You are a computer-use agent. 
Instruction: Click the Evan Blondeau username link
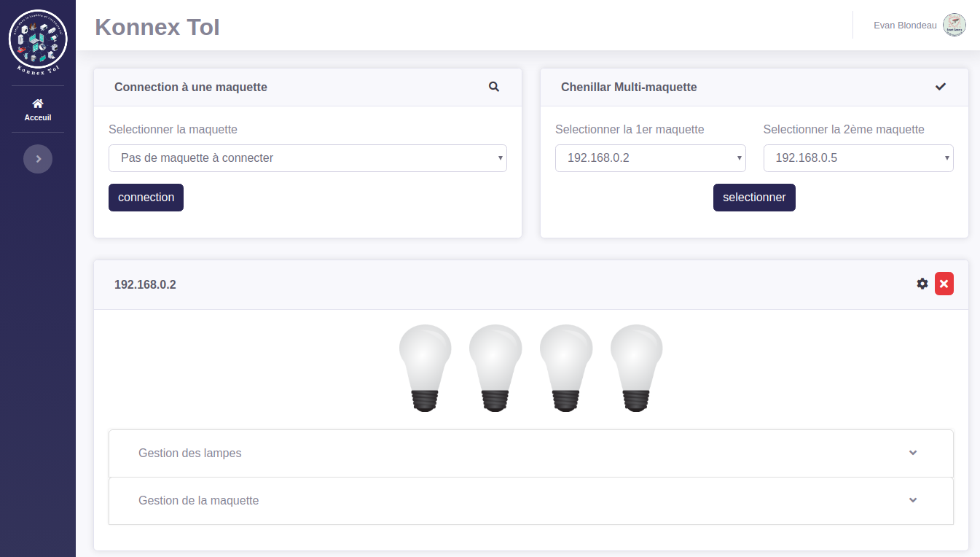[905, 26]
